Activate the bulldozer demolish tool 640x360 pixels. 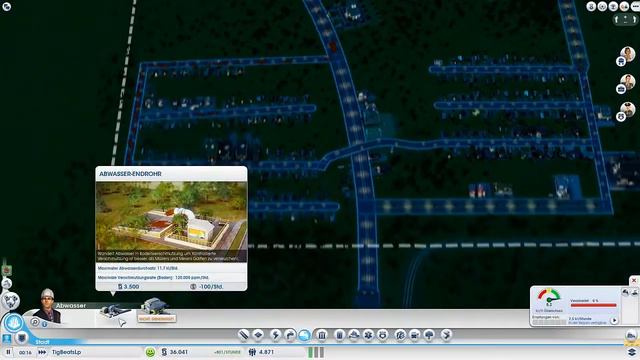pyautogui.click(x=631, y=336)
